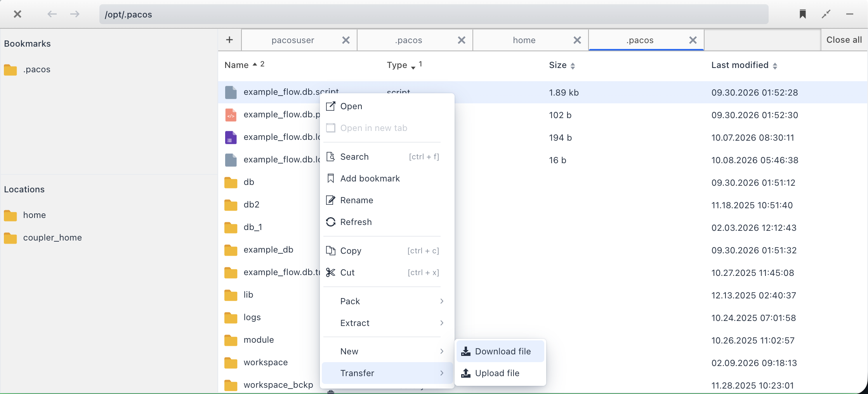The width and height of the screenshot is (868, 394).
Task: Open the coupler_home location
Action: tap(43, 238)
